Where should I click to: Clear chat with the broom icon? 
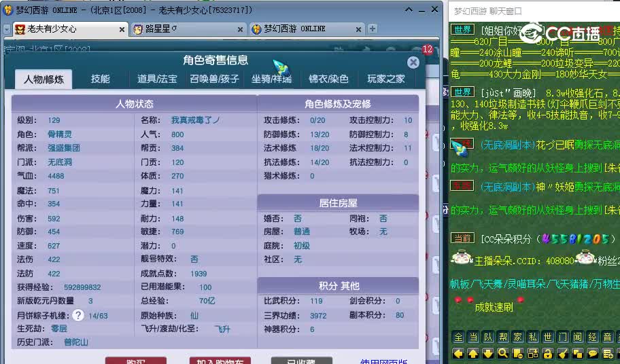pyautogui.click(x=563, y=353)
